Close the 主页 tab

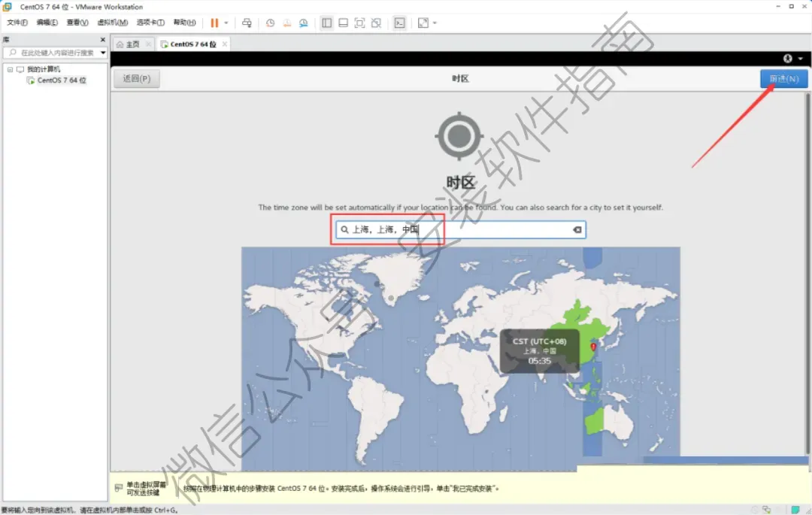click(149, 44)
